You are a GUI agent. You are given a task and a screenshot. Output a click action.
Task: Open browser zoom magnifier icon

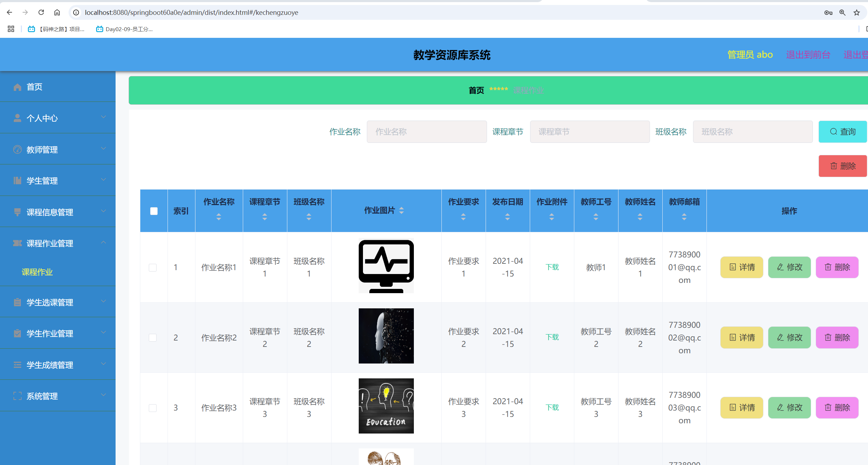842,12
